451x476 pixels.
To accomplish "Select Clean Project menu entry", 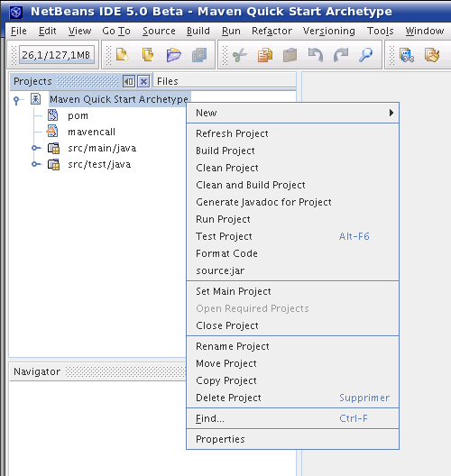I will [x=292, y=168].
